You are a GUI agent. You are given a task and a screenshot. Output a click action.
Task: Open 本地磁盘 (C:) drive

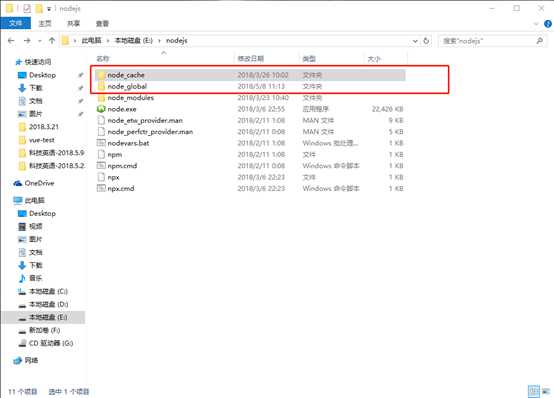(48, 291)
